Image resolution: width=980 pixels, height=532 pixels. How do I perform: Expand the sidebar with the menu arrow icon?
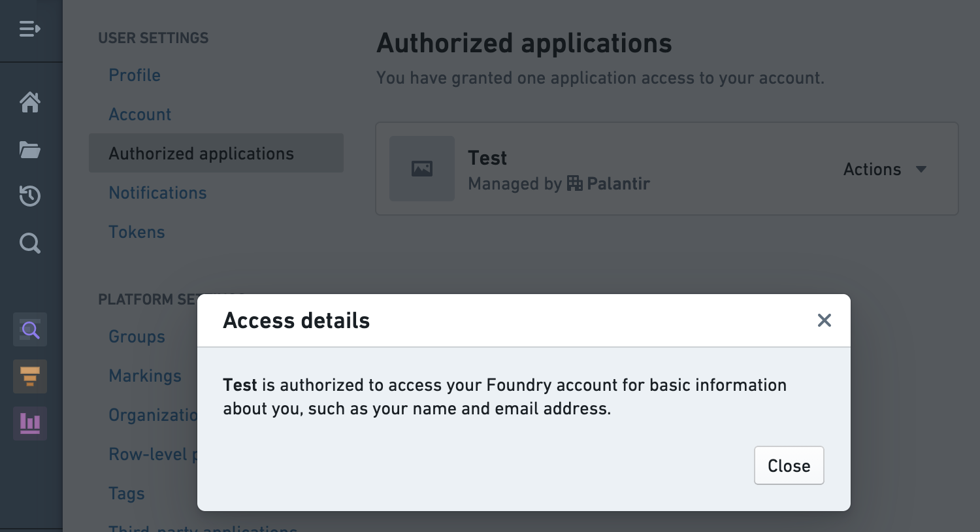tap(30, 29)
